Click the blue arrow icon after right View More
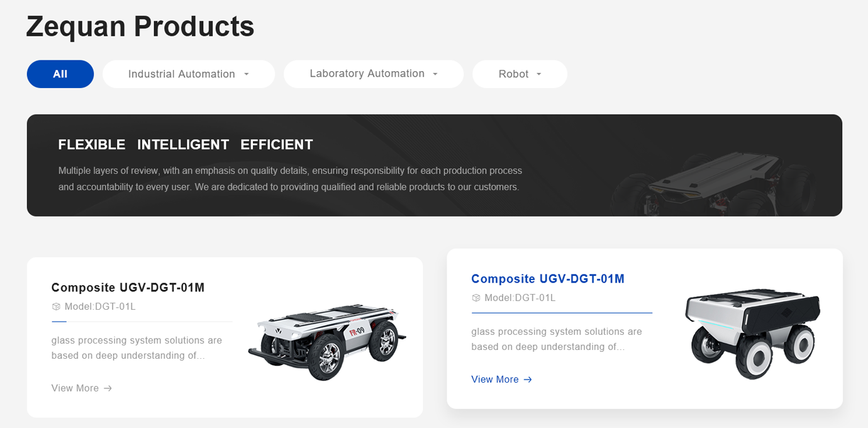Viewport: 868px width, 428px height. [x=528, y=380]
